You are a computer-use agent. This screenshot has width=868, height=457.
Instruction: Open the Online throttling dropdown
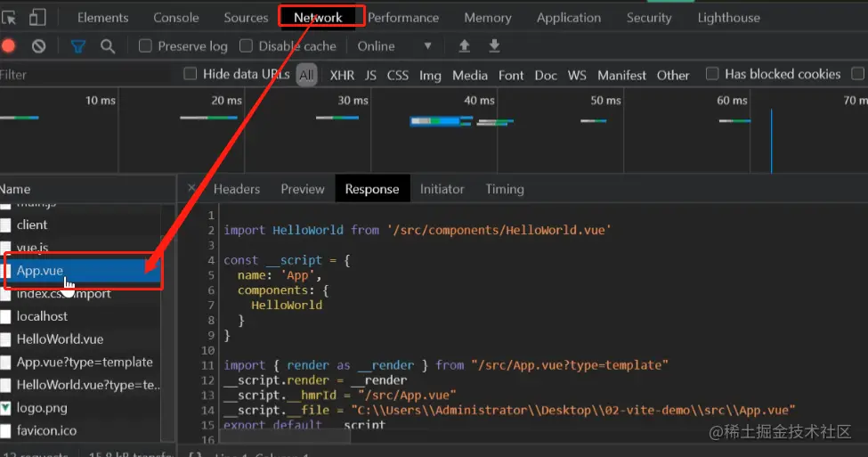(394, 46)
